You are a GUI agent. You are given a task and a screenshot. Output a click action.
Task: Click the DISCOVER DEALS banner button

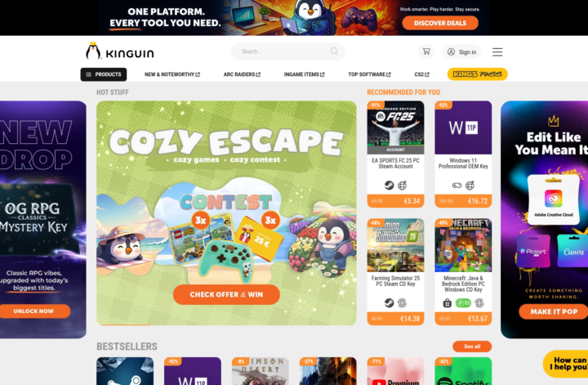coord(440,23)
